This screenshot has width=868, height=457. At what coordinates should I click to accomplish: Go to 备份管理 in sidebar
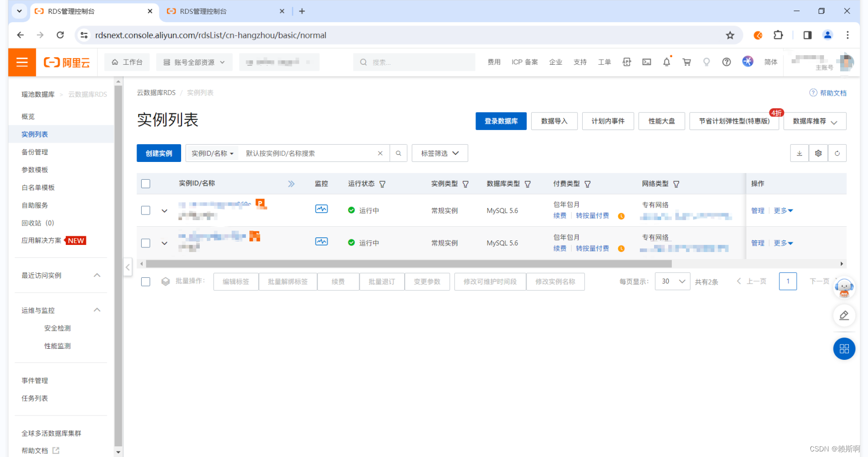click(x=35, y=152)
